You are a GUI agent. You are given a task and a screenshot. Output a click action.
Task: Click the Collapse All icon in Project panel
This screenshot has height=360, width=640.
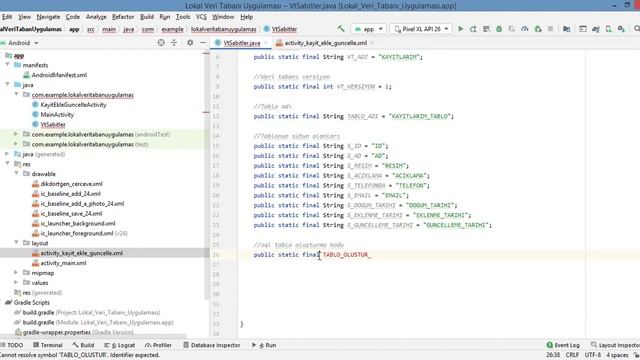[x=174, y=42]
